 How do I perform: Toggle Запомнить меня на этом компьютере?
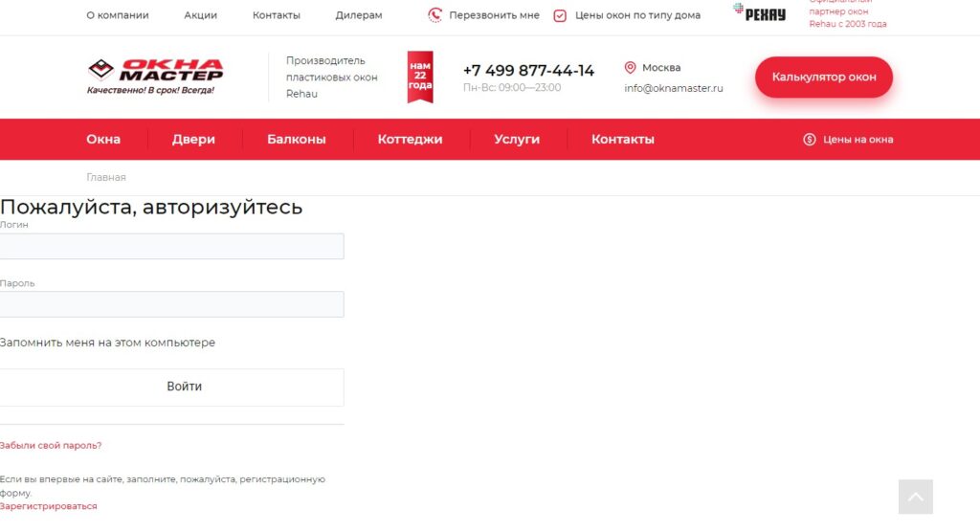[x=107, y=343]
